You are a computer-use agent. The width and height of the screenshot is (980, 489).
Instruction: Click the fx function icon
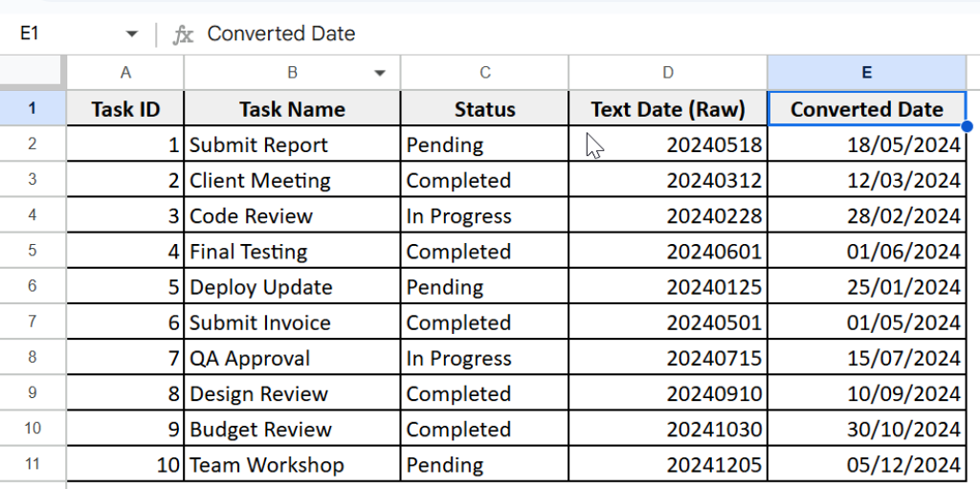(182, 34)
